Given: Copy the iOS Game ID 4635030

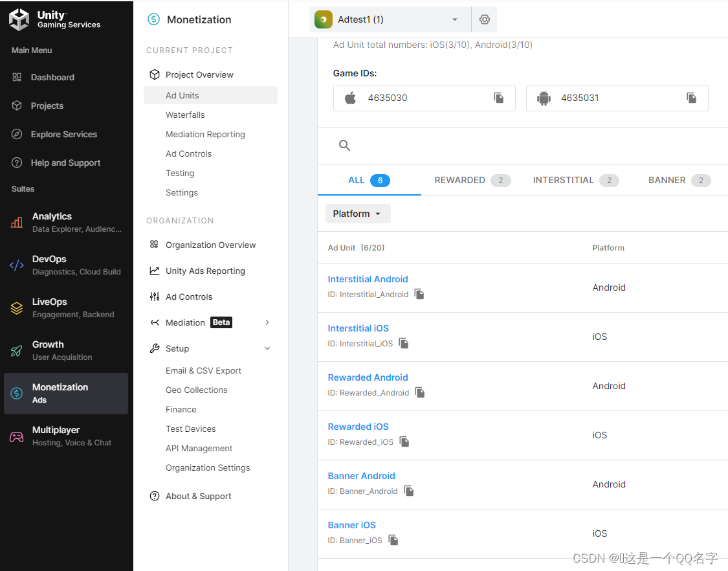Looking at the screenshot, I should pyautogui.click(x=499, y=98).
